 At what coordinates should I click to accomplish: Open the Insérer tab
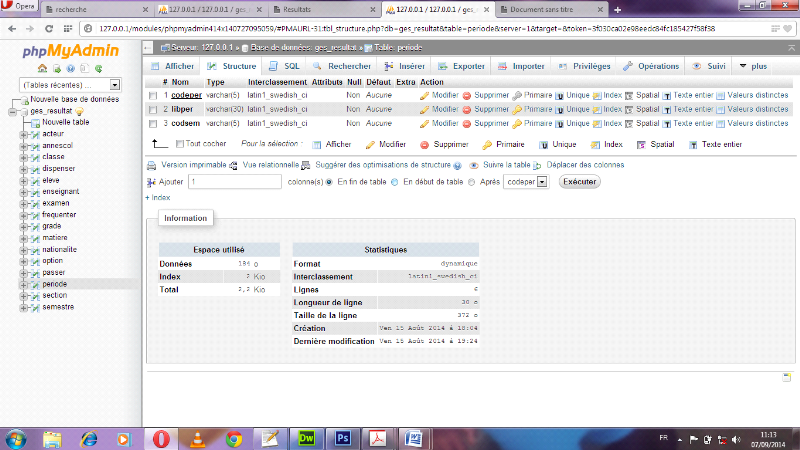[405, 66]
